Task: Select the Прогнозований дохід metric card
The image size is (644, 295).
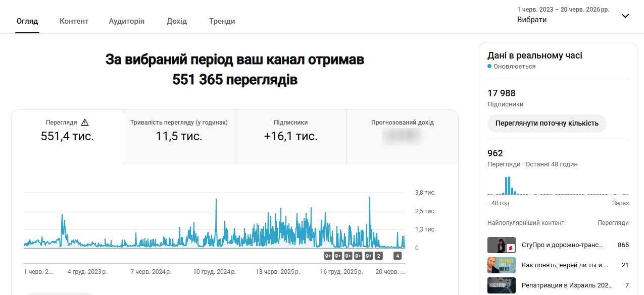Action: [x=402, y=137]
